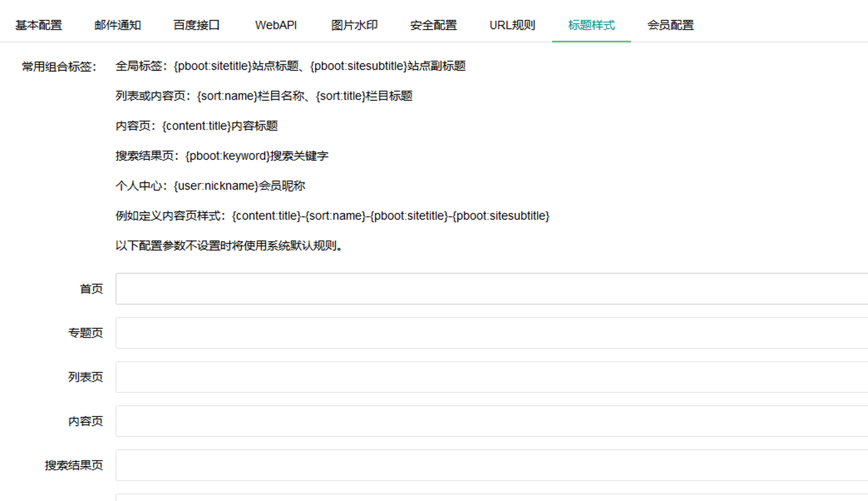The width and height of the screenshot is (868, 501).
Task: Click the active 标题样式 tab
Action: (x=591, y=25)
